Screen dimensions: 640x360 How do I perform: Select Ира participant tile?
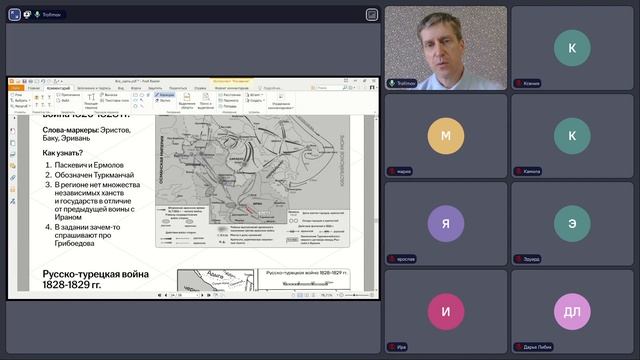[x=446, y=311]
